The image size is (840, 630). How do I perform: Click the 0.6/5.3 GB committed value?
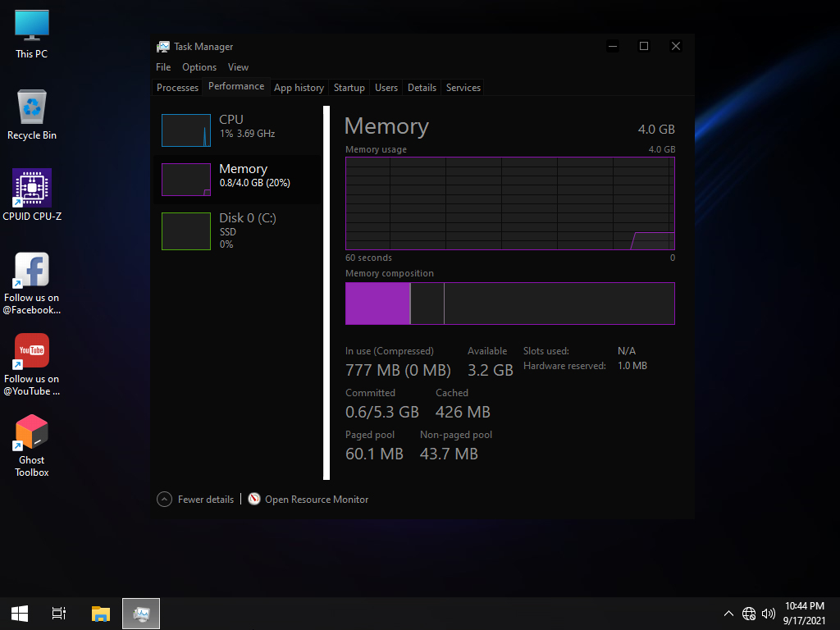pos(382,412)
